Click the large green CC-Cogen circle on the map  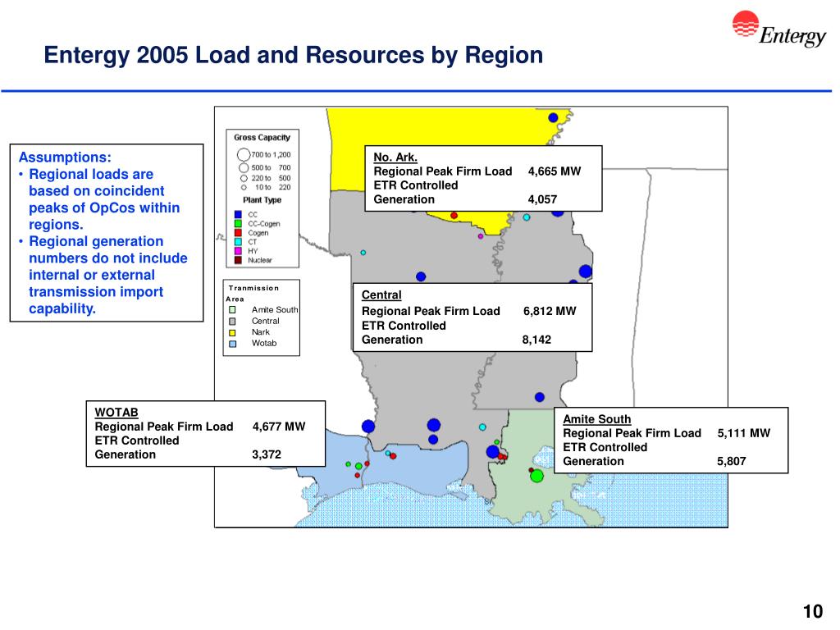click(x=536, y=476)
